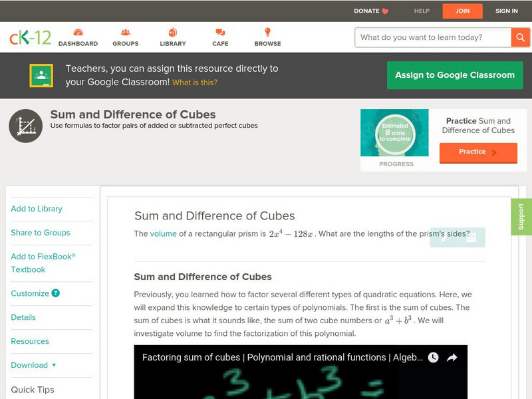Open the Browse lightbulb icon
This screenshot has width=532, height=399.
click(x=268, y=32)
